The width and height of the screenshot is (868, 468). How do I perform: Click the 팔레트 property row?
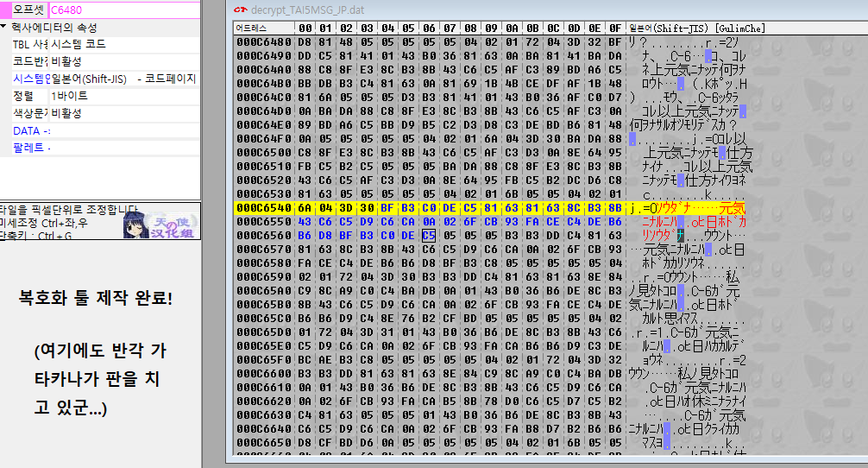click(x=105, y=148)
